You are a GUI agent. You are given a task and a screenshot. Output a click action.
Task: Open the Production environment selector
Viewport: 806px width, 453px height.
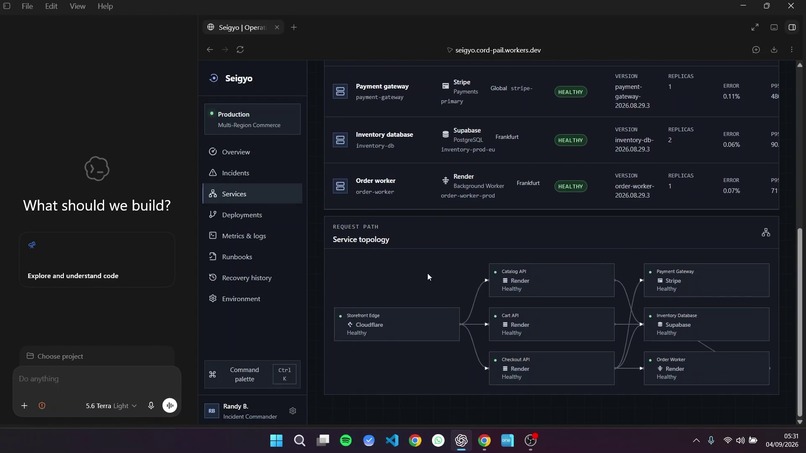click(x=252, y=119)
